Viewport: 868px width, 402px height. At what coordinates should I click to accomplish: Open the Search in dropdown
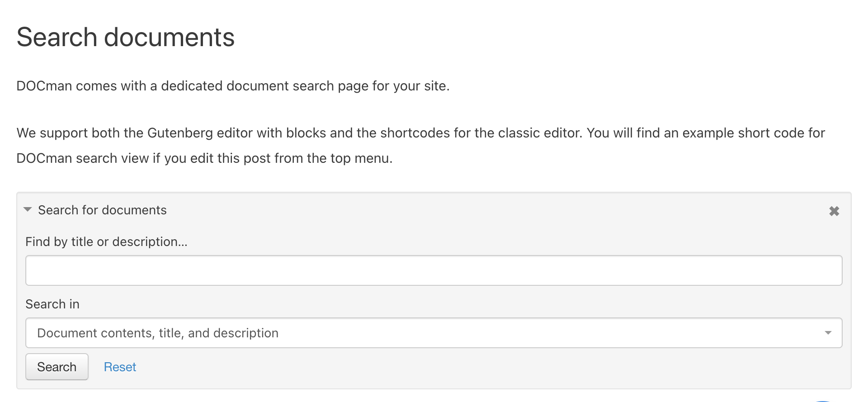[x=434, y=333]
